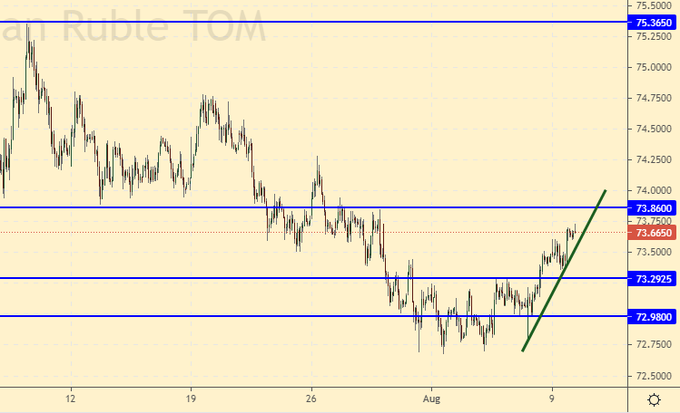
Task: Click date 19 on time axis
Action: tap(189, 396)
